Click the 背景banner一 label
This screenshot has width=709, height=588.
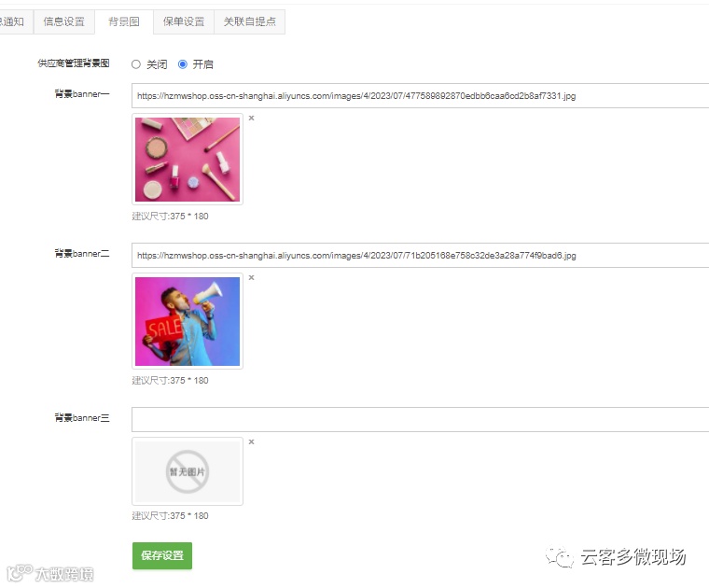[x=82, y=94]
